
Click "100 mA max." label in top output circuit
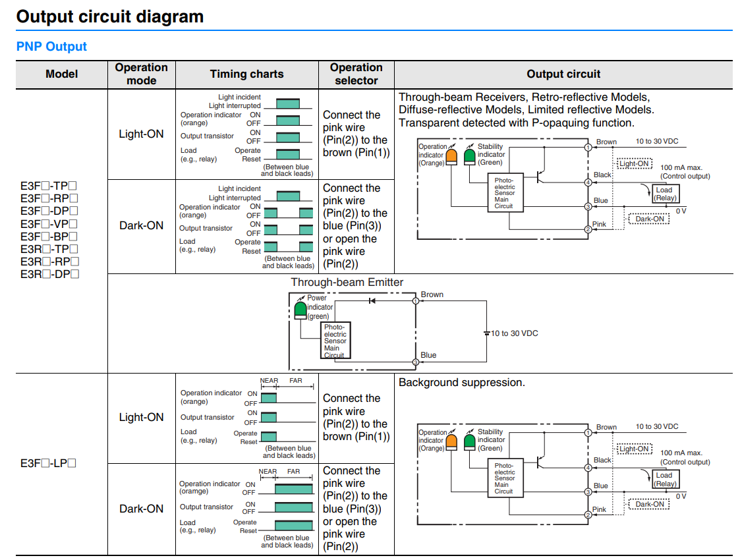click(x=681, y=167)
